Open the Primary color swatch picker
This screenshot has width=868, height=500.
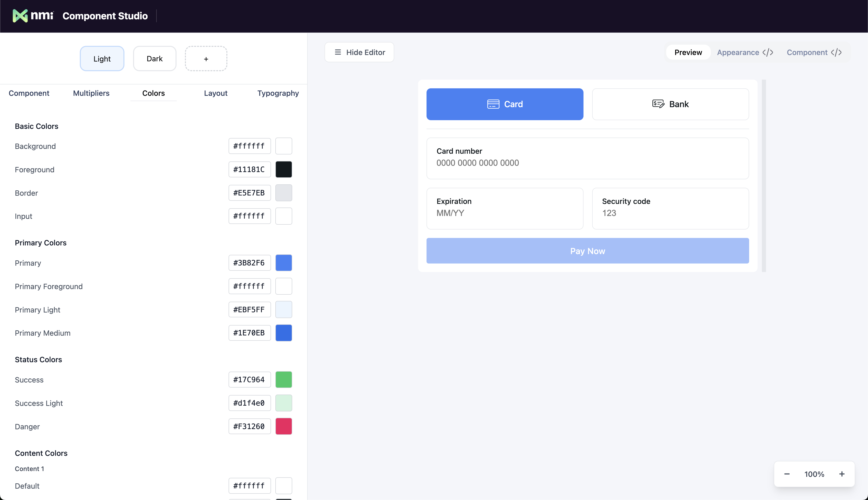click(283, 263)
